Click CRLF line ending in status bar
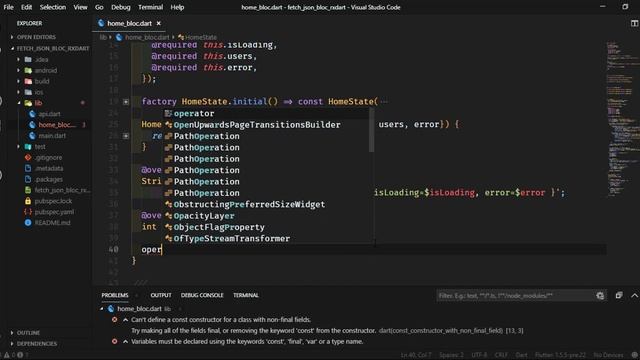This screenshot has width=640, height=360. (x=501, y=355)
